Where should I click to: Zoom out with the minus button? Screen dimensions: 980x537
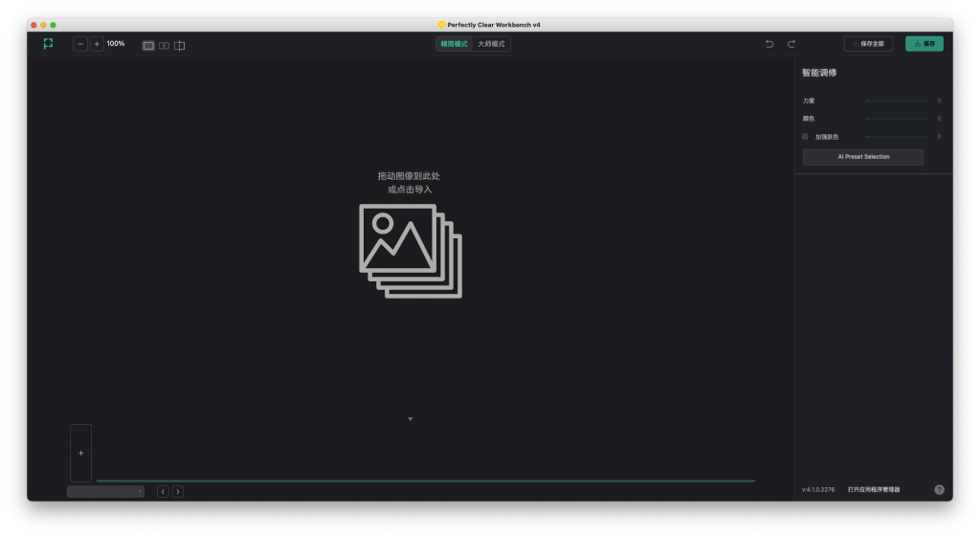80,44
